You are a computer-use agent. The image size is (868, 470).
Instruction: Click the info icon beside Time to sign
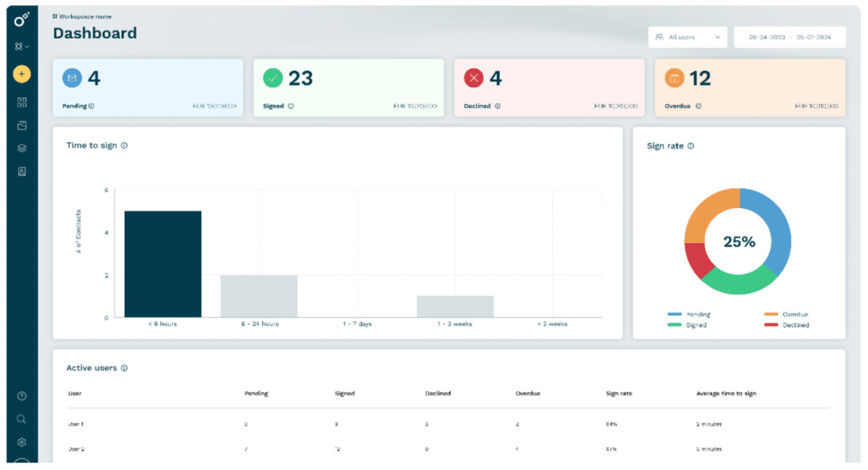124,145
